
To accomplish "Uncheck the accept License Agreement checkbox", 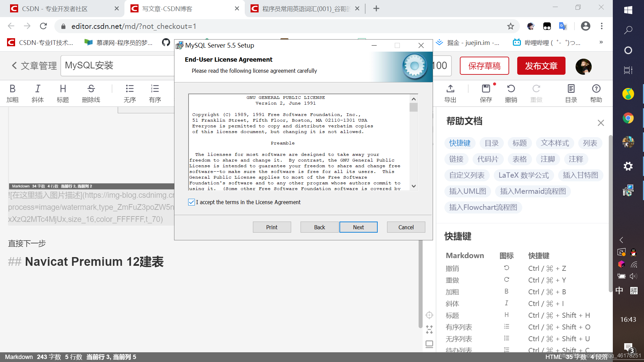I will (x=192, y=202).
